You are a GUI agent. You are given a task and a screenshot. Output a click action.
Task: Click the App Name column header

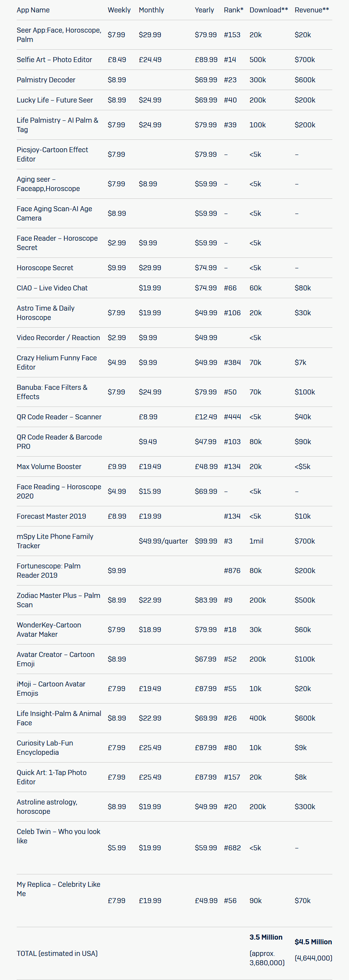coord(33,10)
